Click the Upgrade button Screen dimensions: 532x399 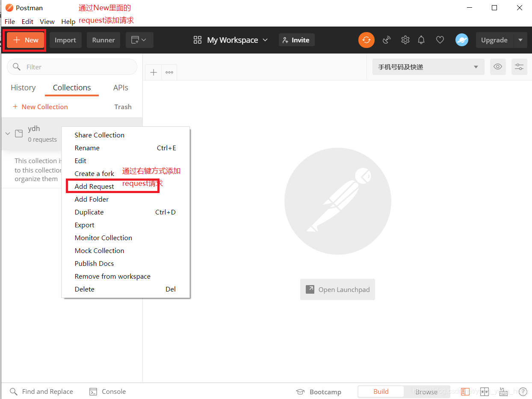pos(494,40)
